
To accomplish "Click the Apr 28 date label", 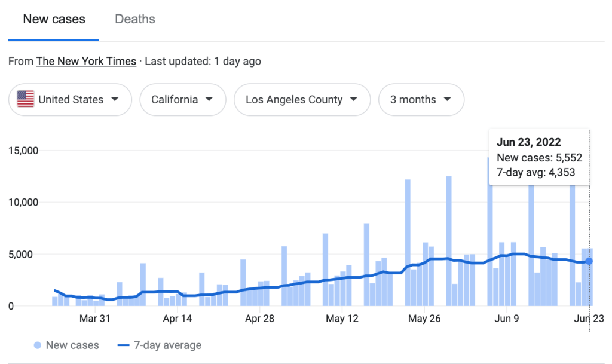I will point(260,319).
